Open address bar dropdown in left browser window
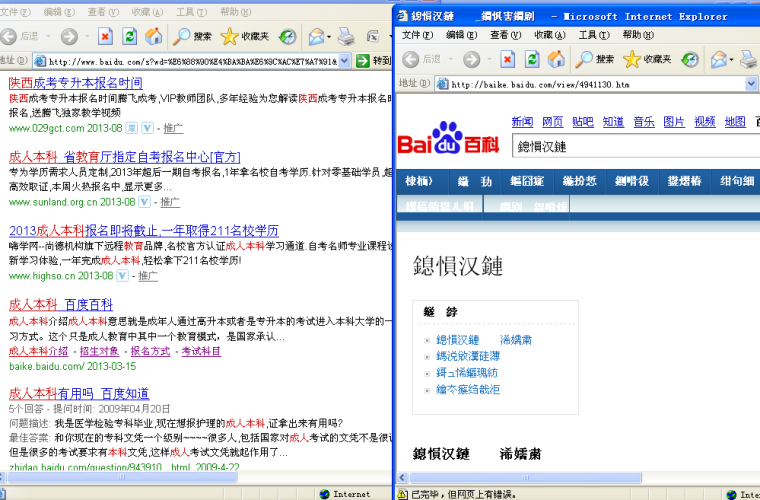Screen dimensions: 760x500 (344, 61)
